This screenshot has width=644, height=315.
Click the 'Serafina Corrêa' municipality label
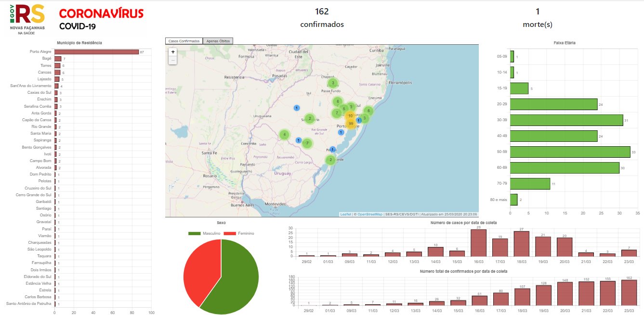point(38,106)
